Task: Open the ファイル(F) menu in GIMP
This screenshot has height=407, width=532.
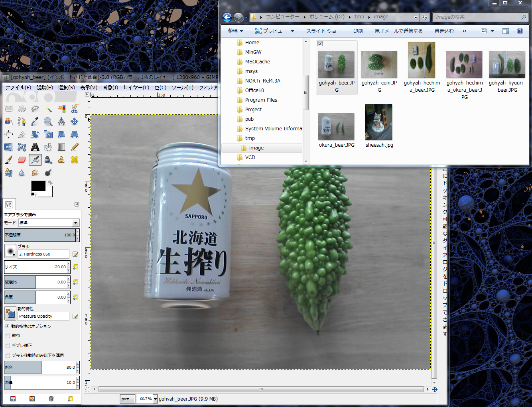Action: (x=18, y=87)
